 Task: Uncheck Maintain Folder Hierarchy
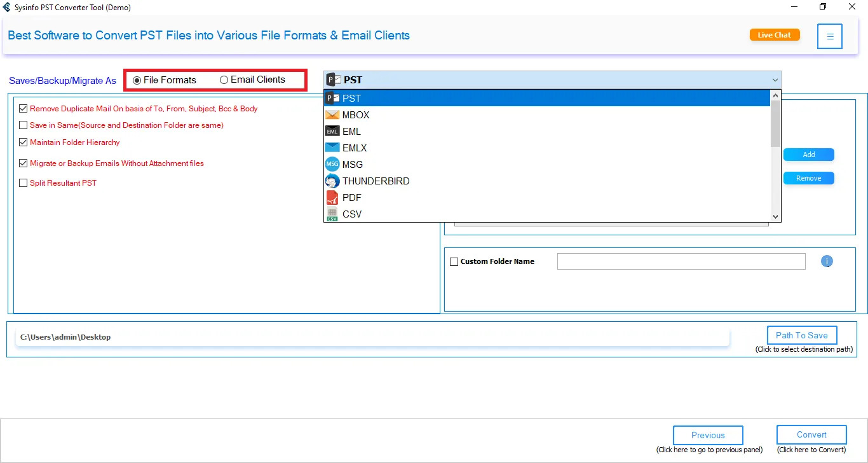pos(23,142)
